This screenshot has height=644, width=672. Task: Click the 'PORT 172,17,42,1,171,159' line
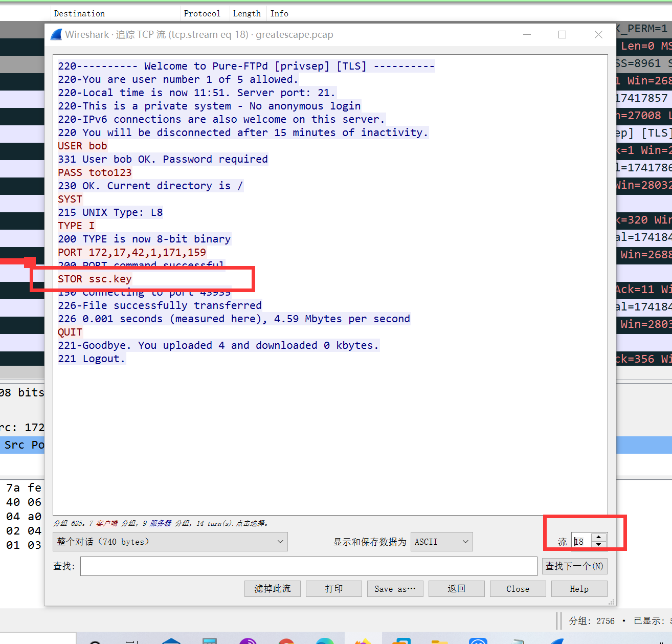click(x=132, y=252)
